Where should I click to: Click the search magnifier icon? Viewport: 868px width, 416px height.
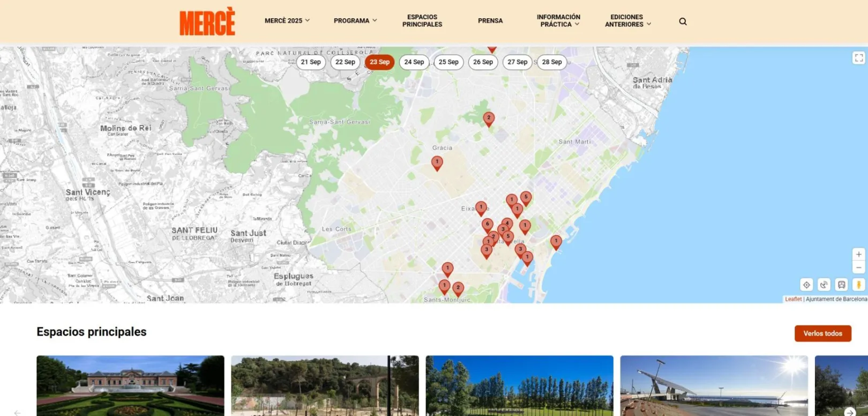pos(683,21)
